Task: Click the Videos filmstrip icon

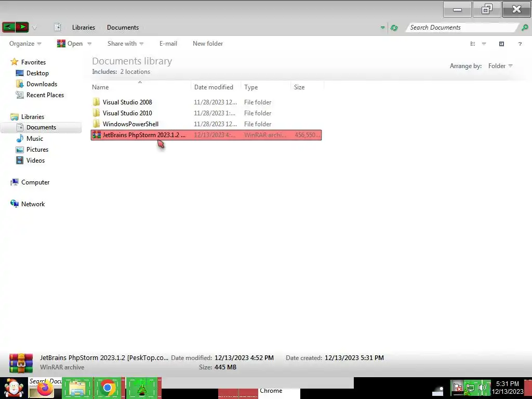Action: tap(20, 160)
